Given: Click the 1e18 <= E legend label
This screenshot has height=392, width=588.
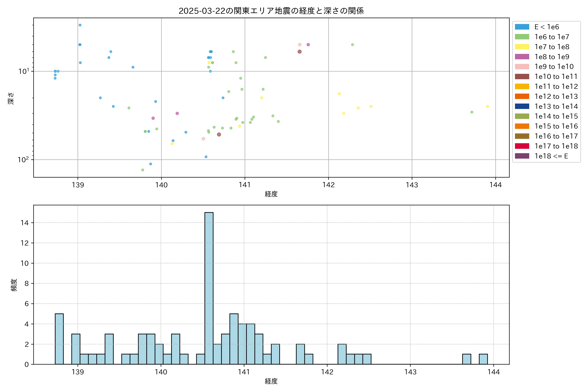Looking at the screenshot, I should pyautogui.click(x=551, y=156).
